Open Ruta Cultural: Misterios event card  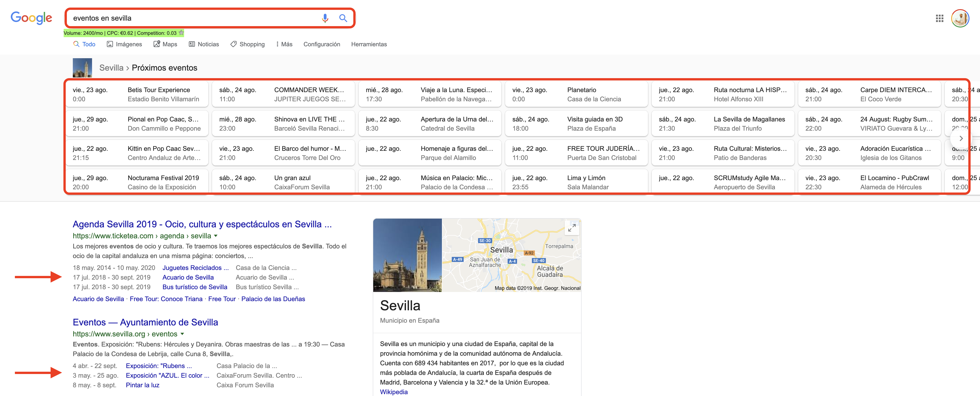click(x=723, y=153)
